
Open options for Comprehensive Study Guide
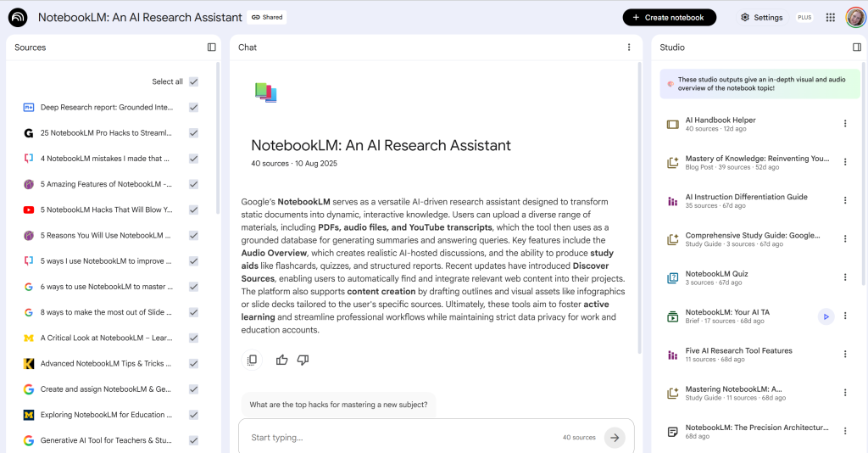[x=845, y=239]
